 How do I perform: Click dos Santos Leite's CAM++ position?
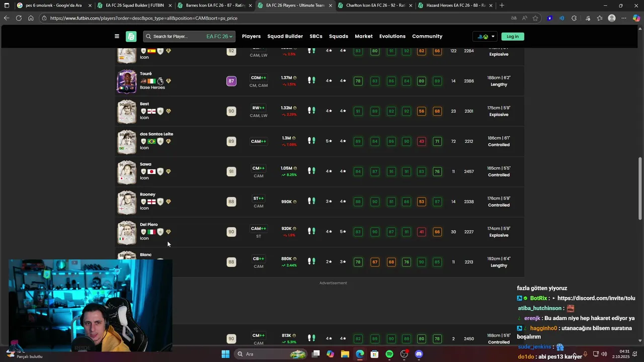[x=259, y=141]
